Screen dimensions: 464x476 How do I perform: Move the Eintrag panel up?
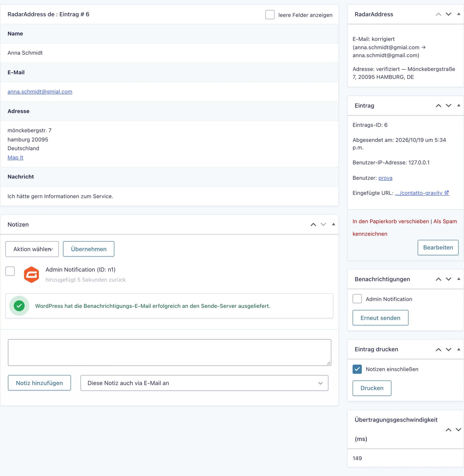[x=438, y=105]
